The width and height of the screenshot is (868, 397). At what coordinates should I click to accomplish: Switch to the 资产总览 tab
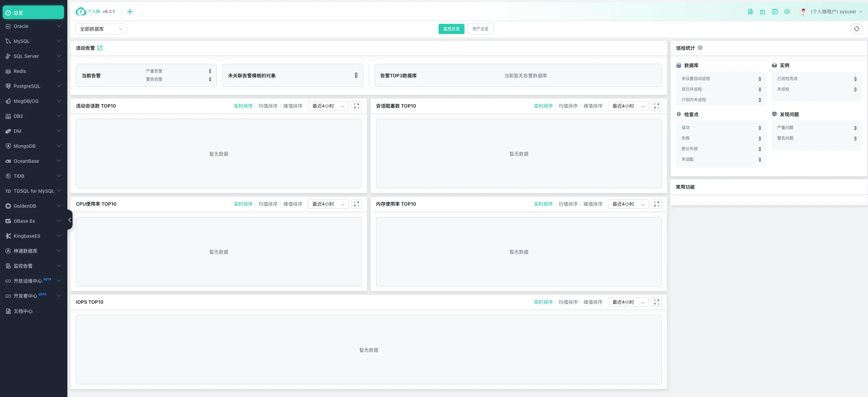point(480,29)
